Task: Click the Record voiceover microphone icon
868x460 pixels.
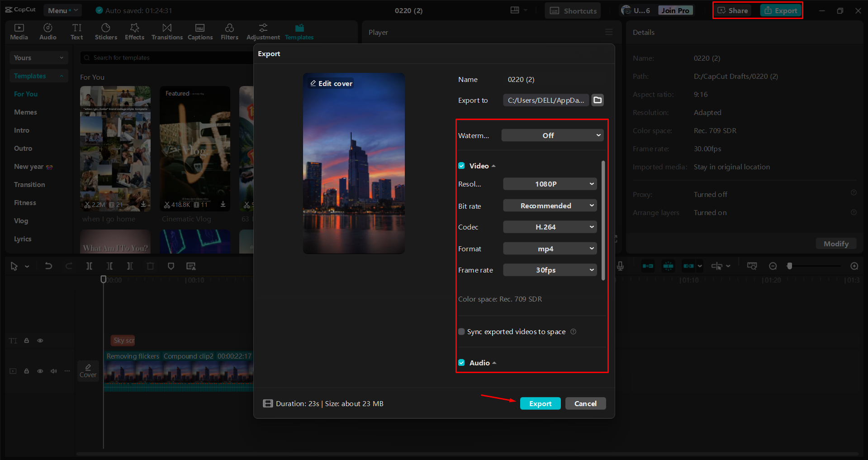Action: pyautogui.click(x=620, y=266)
